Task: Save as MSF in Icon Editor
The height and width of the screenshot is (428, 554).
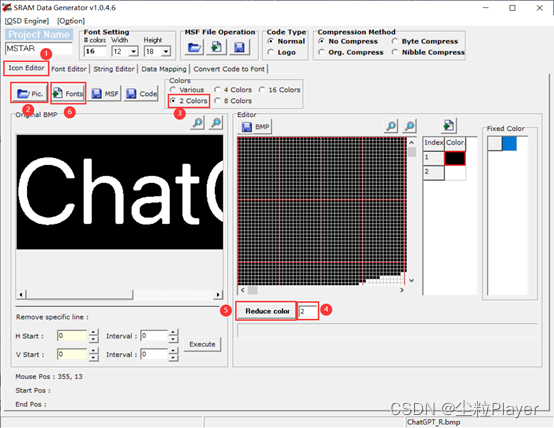Action: pyautogui.click(x=105, y=94)
